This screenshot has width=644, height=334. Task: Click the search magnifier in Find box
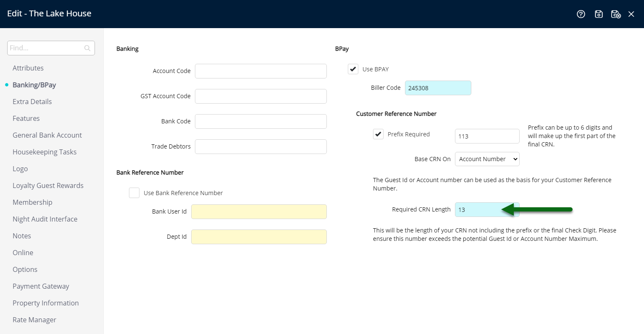coord(87,48)
